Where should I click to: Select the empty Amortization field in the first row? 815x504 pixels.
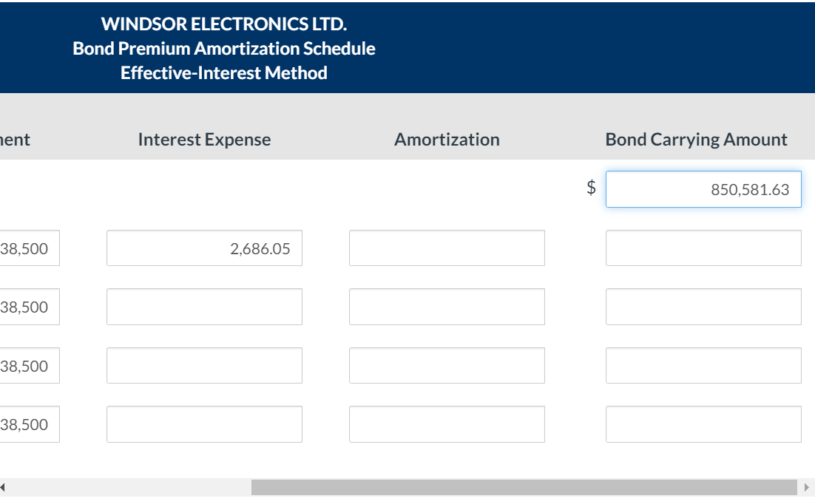447,248
